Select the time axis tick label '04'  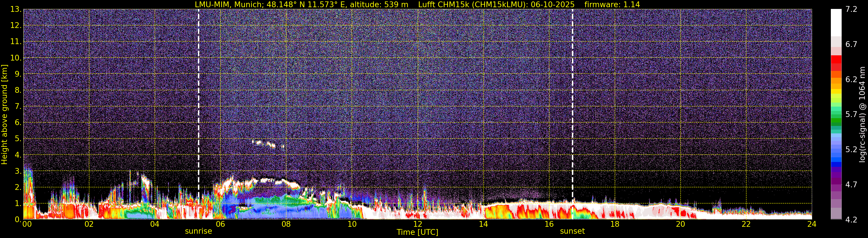coord(155,224)
